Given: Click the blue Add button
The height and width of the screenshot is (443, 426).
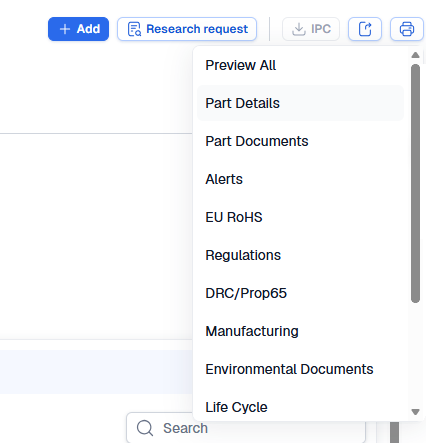Looking at the screenshot, I should pos(78,29).
